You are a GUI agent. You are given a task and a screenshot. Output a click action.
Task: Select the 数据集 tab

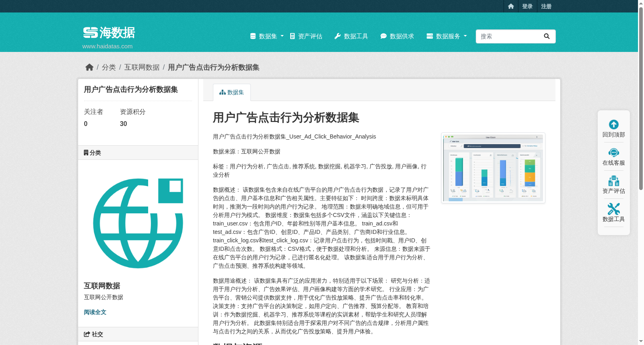coord(232,92)
